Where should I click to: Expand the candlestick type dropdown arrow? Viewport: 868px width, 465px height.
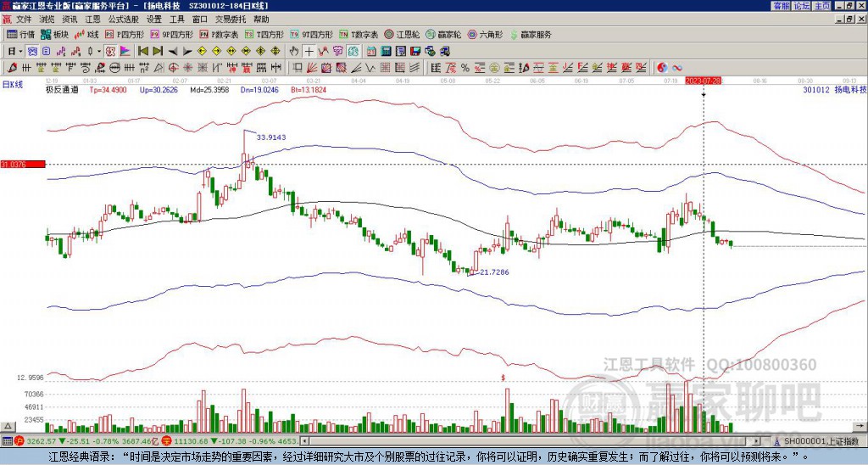99,52
